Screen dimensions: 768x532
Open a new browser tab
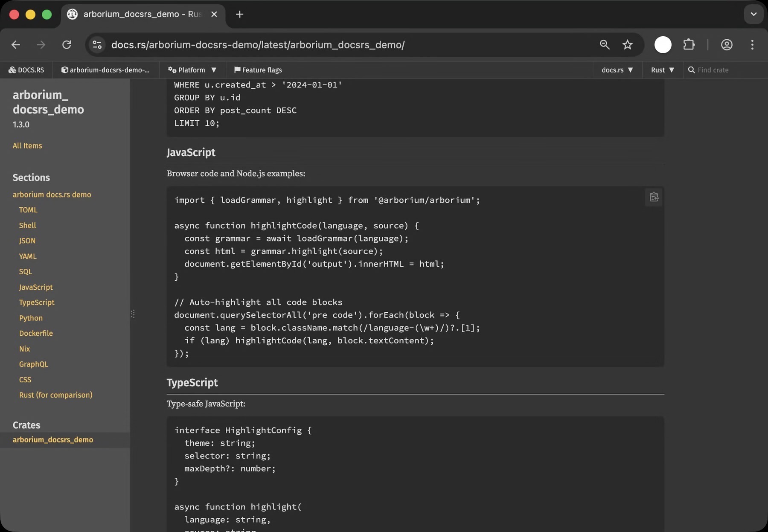coord(239,15)
